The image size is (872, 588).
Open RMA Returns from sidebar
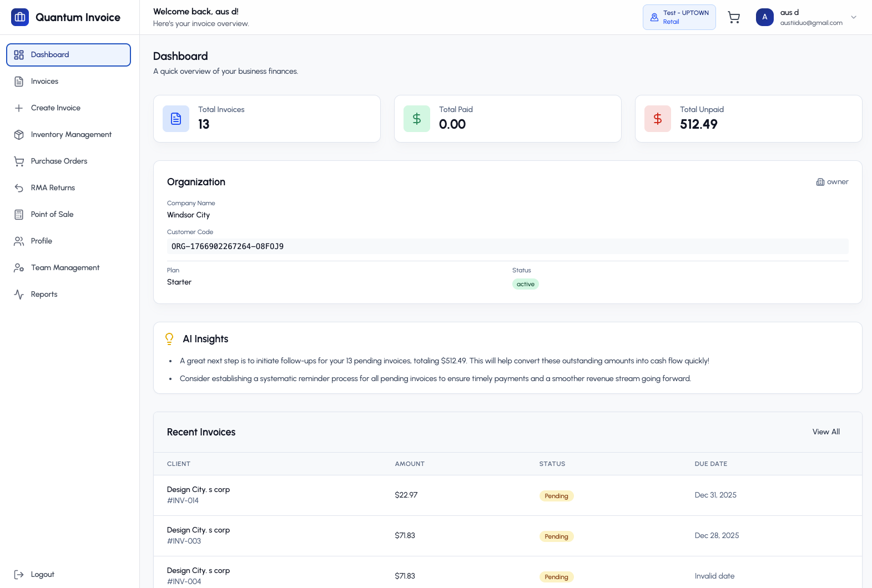point(53,188)
